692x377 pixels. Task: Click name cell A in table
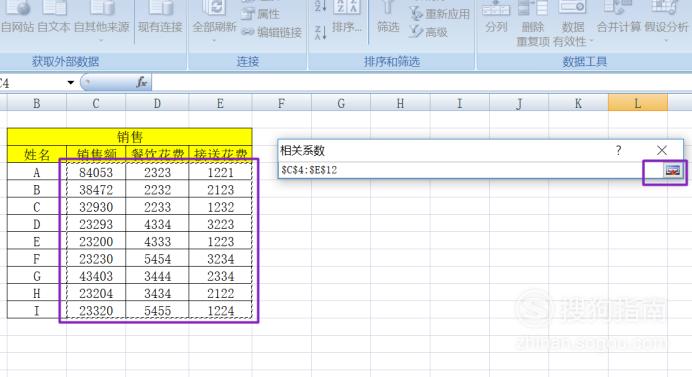click(x=37, y=172)
